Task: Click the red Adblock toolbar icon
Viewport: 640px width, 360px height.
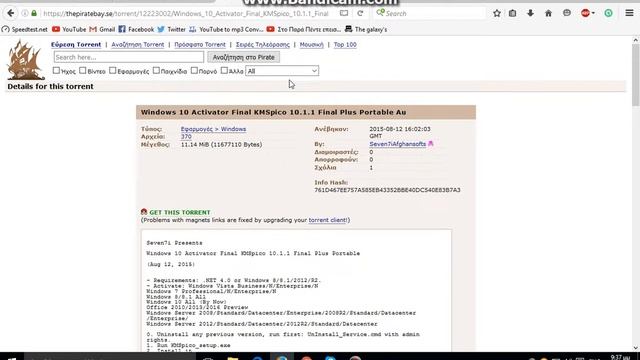Action: pyautogui.click(x=585, y=13)
